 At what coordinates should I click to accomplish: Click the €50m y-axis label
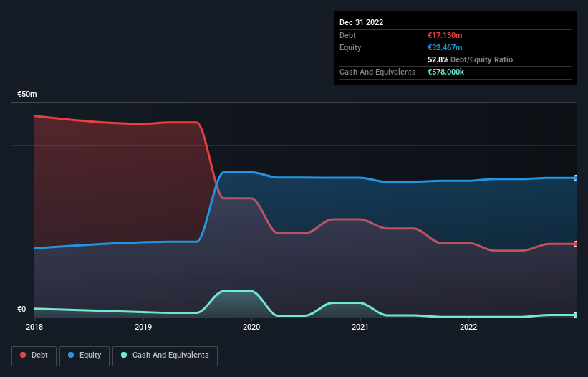point(27,94)
